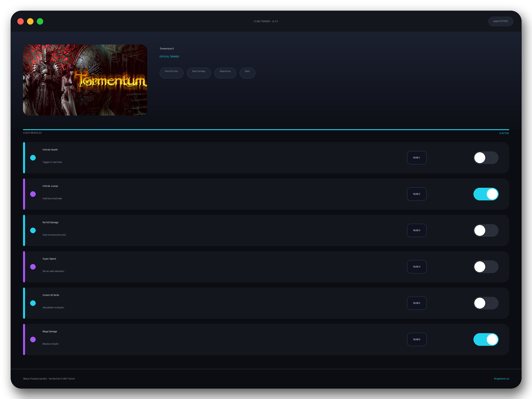Click the CHEAT MODULES heading
Viewport: 532px width, 399px height.
click(32, 133)
